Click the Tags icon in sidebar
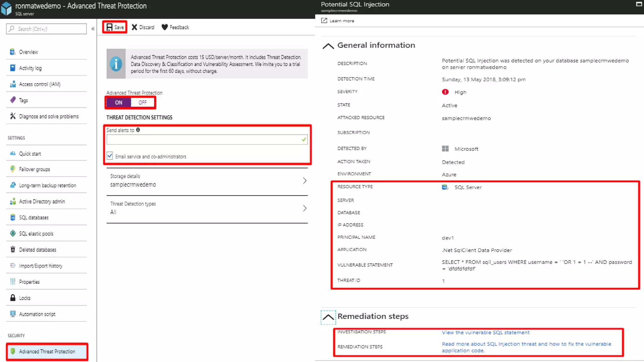Image resolution: width=644 pixels, height=362 pixels. click(13, 100)
